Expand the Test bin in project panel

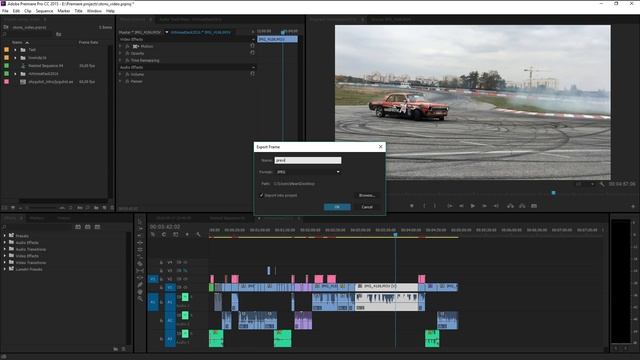point(16,50)
